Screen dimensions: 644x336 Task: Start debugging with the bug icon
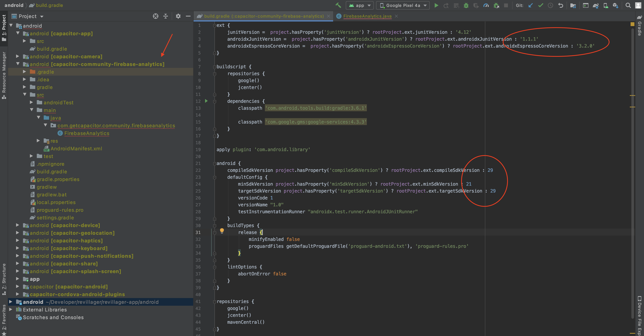tap(466, 5)
